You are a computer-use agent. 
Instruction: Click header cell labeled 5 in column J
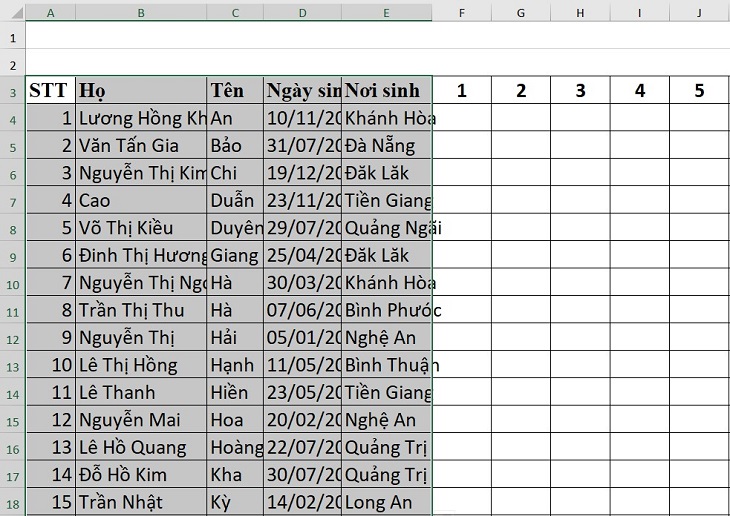pyautogui.click(x=699, y=90)
